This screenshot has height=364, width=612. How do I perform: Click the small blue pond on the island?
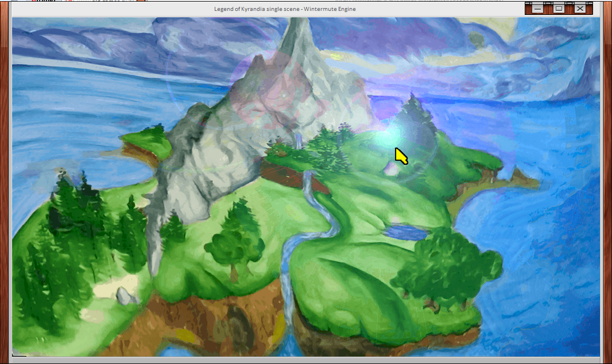pos(406,233)
